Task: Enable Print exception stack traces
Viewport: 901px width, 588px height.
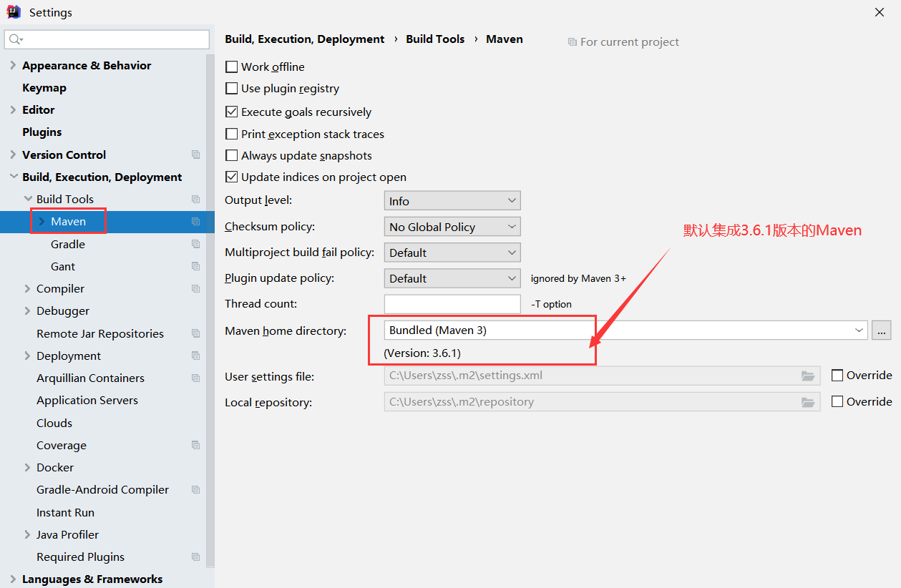Action: (231, 134)
